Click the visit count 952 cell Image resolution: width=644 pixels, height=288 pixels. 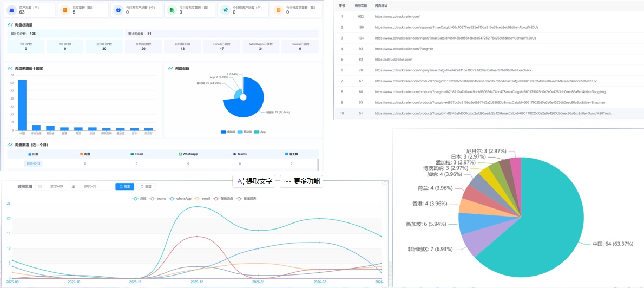360,16
